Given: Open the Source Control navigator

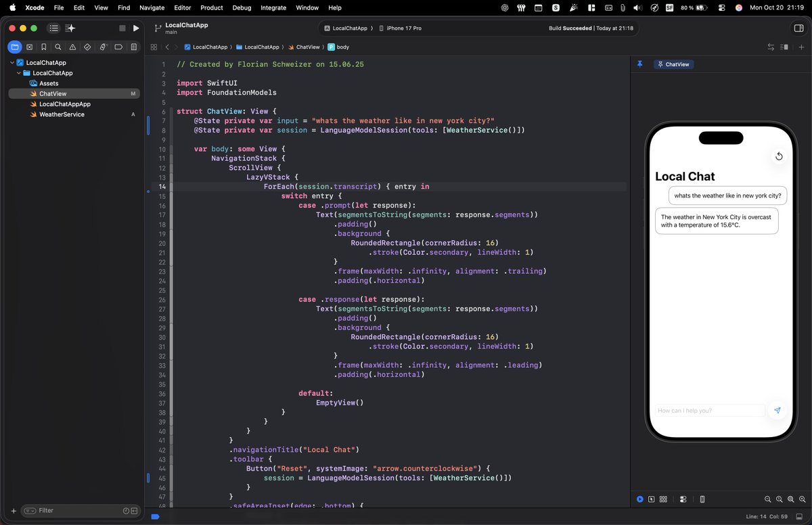Looking at the screenshot, I should click(29, 47).
